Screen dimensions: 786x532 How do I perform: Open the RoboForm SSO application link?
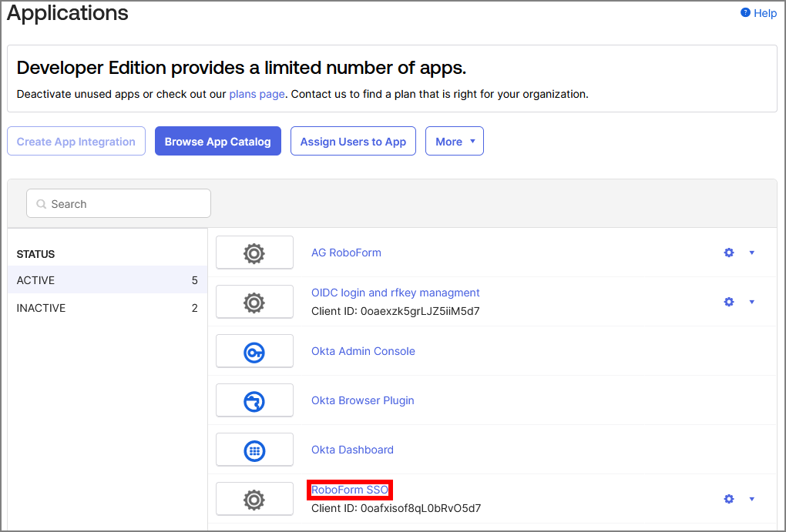350,490
